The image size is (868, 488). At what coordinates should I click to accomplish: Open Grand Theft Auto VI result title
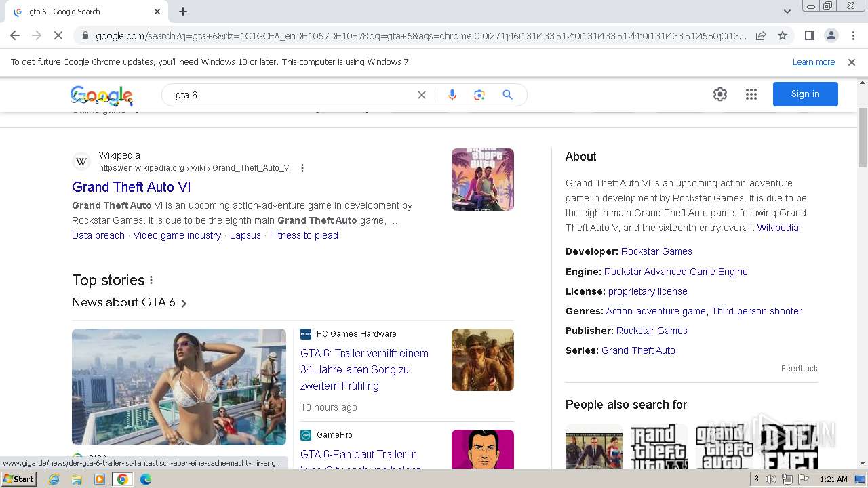132,187
